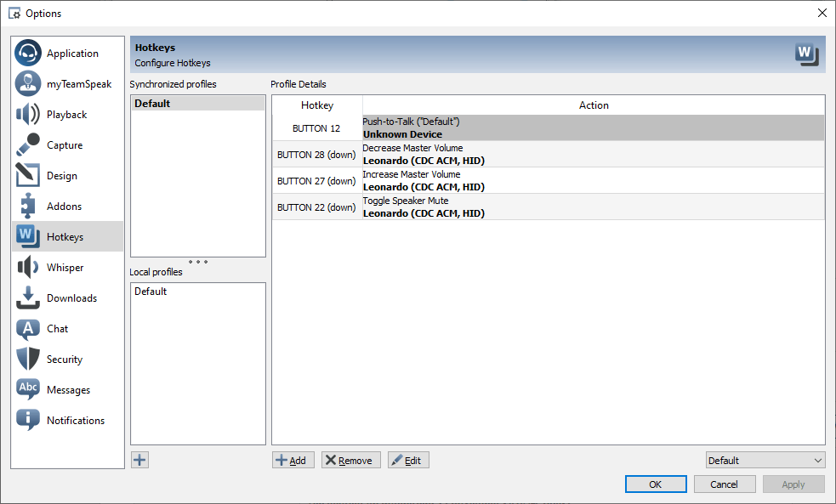
Task: Switch to myTeamSpeak settings page
Action: (x=67, y=83)
